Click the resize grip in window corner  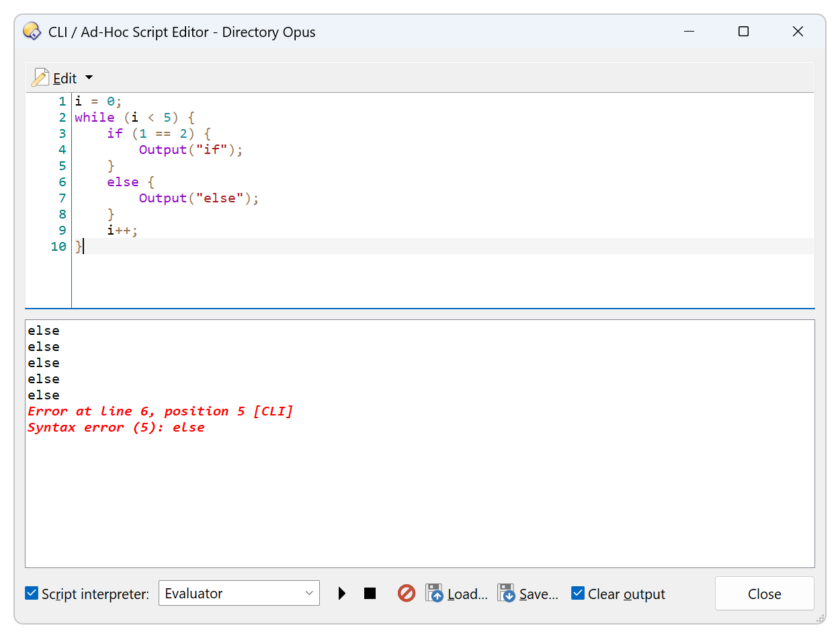point(820,618)
